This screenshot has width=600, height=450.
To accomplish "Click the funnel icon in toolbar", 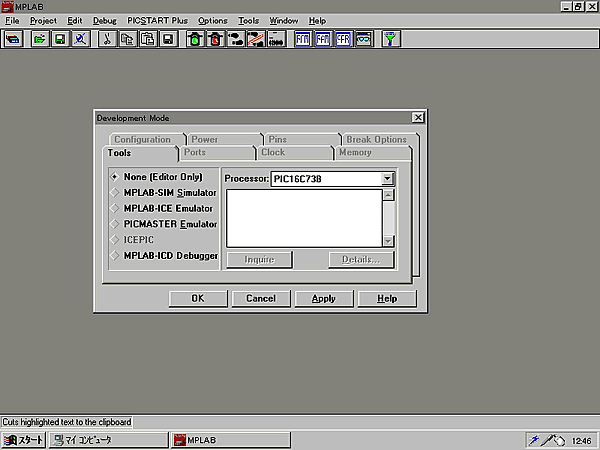I will 392,39.
